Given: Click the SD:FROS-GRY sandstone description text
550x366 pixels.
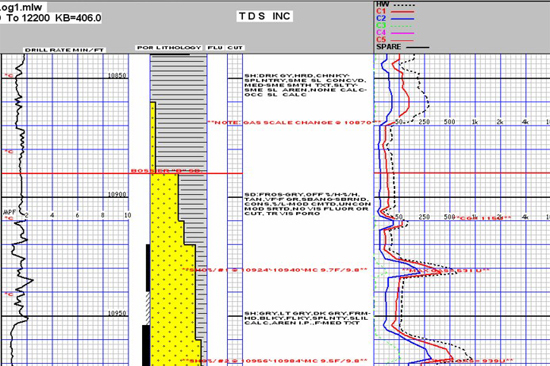Looking at the screenshot, I should point(307,204).
